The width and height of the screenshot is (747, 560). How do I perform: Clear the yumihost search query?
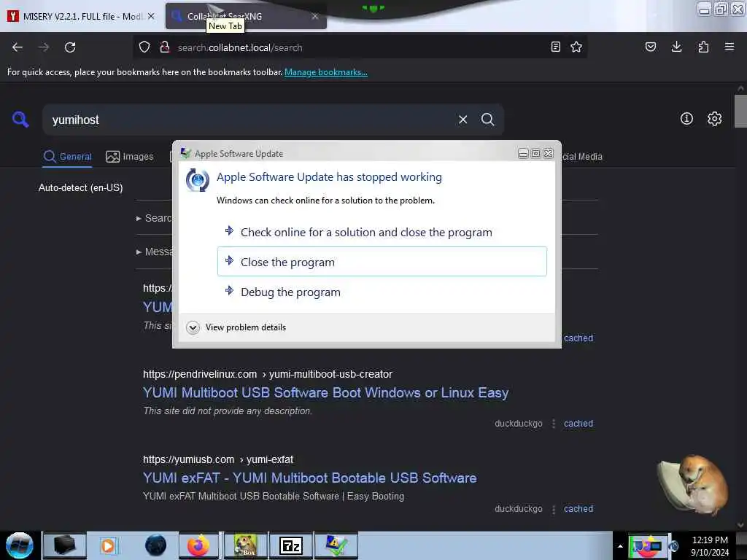click(462, 120)
